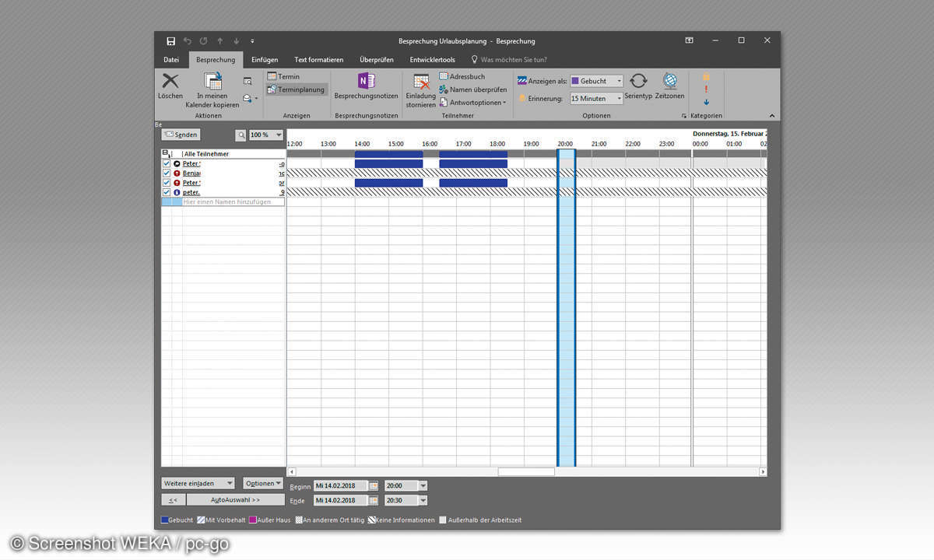Click the blue Gebucht legend swatch
Image resolution: width=934 pixels, height=560 pixels.
tap(164, 520)
